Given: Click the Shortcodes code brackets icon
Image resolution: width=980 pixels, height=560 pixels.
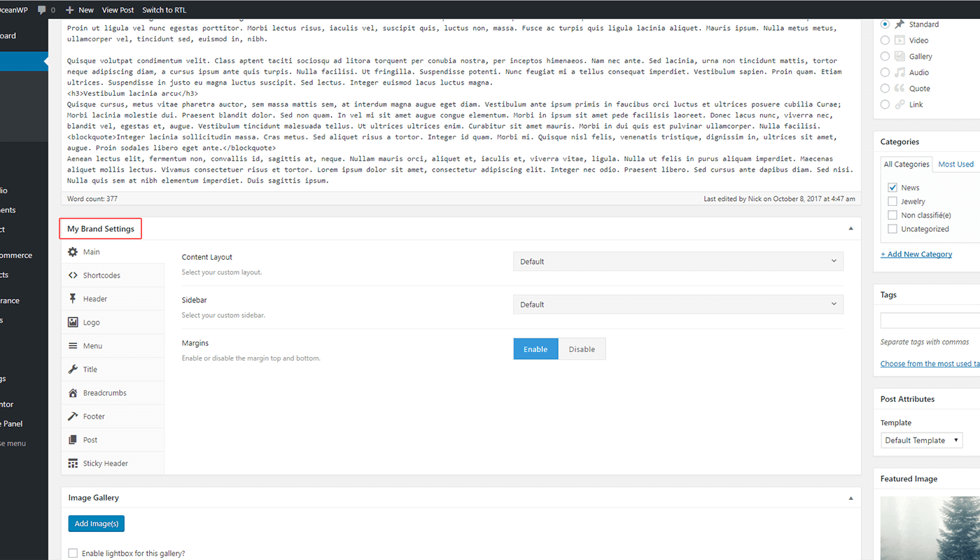Looking at the screenshot, I should pos(73,275).
